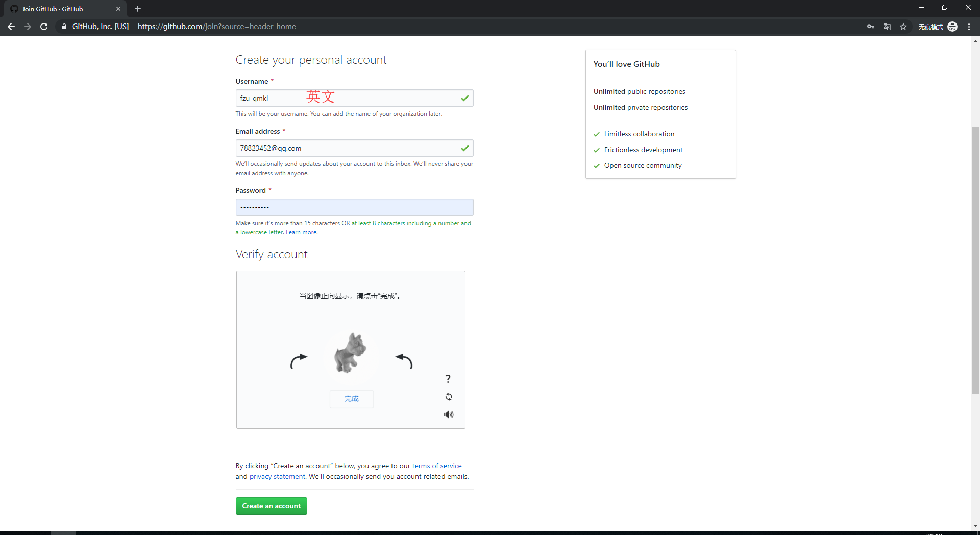Viewport: 980px width, 535px height.
Task: Reload the captcha puzzle
Action: [449, 397]
